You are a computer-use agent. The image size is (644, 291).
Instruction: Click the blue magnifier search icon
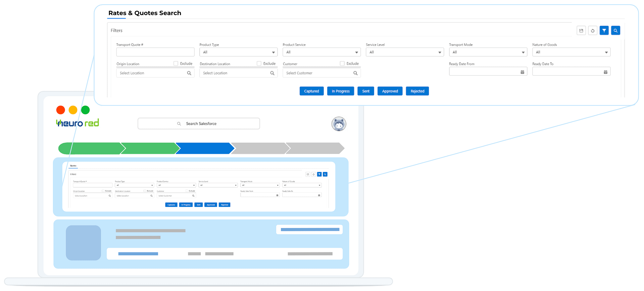615,31
